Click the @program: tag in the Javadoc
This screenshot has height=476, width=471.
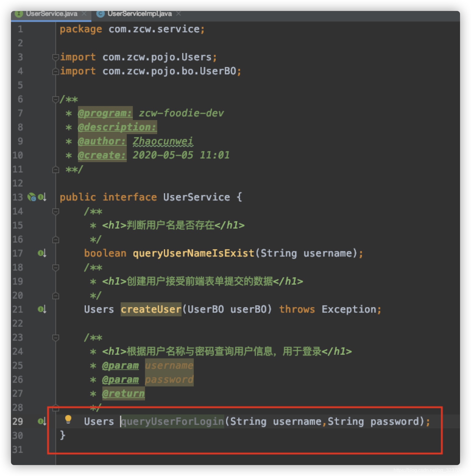(x=105, y=113)
